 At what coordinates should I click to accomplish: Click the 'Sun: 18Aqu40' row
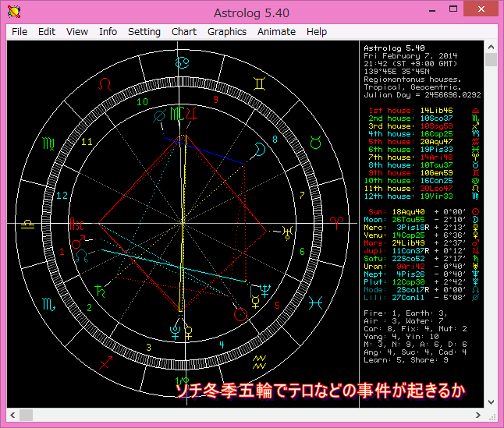pyautogui.click(x=424, y=212)
